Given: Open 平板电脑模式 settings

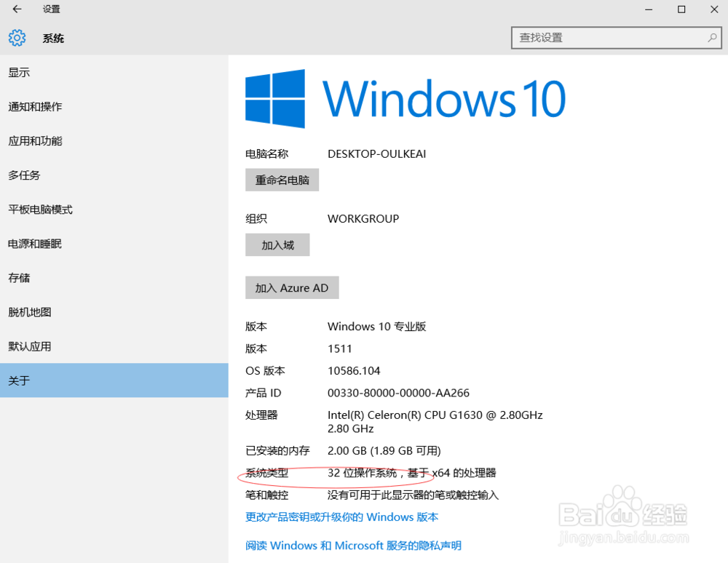Looking at the screenshot, I should pyautogui.click(x=114, y=209).
